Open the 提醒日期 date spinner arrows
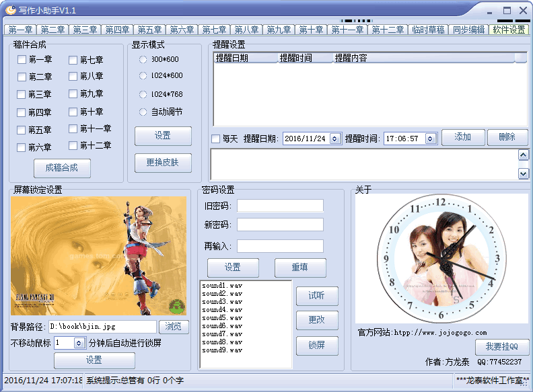The height and width of the screenshot is (392, 533). click(x=334, y=139)
